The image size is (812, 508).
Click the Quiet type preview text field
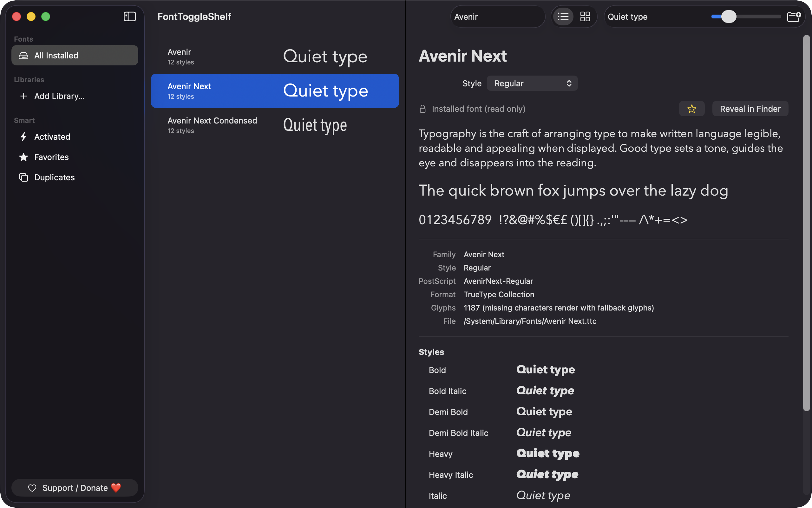click(x=656, y=17)
